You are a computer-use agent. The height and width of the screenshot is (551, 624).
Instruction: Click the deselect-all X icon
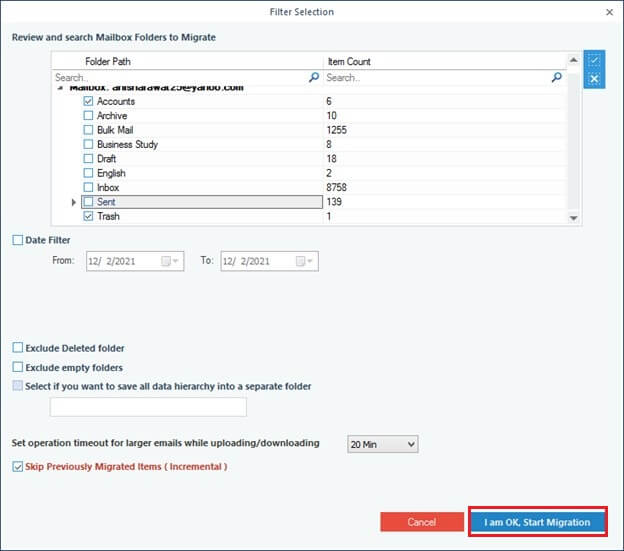click(x=594, y=79)
